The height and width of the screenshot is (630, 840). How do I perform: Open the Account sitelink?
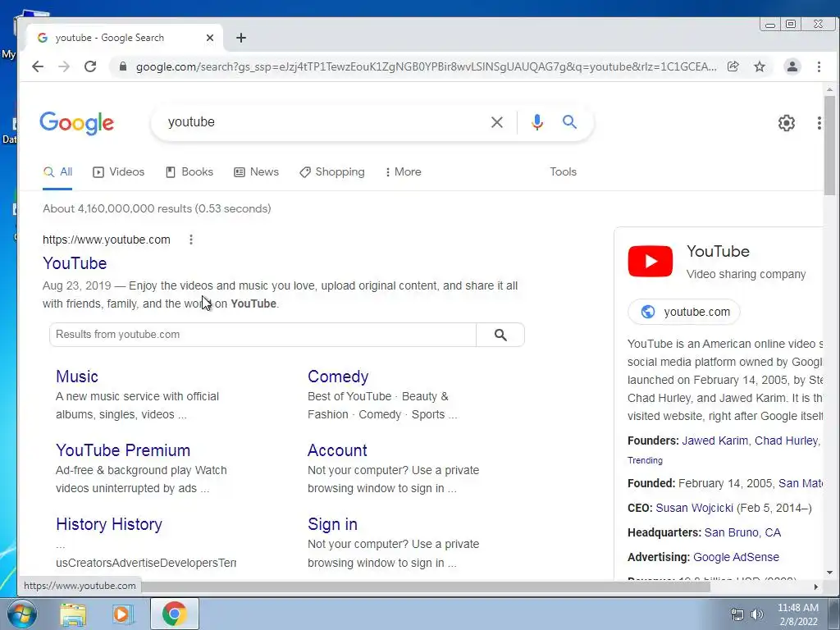click(337, 450)
